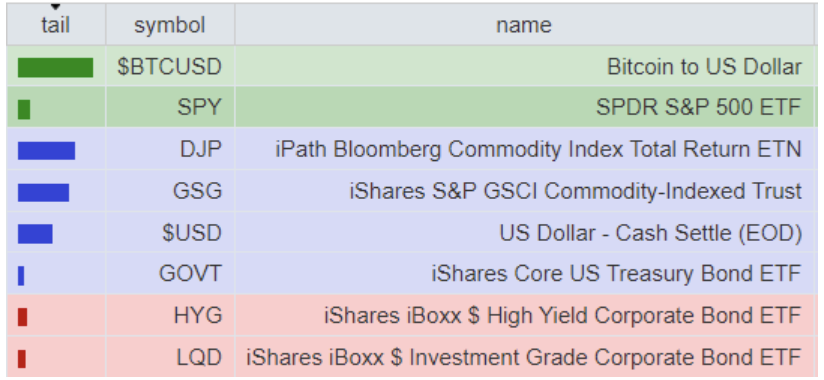The image size is (824, 380).
Task: Select the $BTCUSD symbol cell
Action: [170, 67]
